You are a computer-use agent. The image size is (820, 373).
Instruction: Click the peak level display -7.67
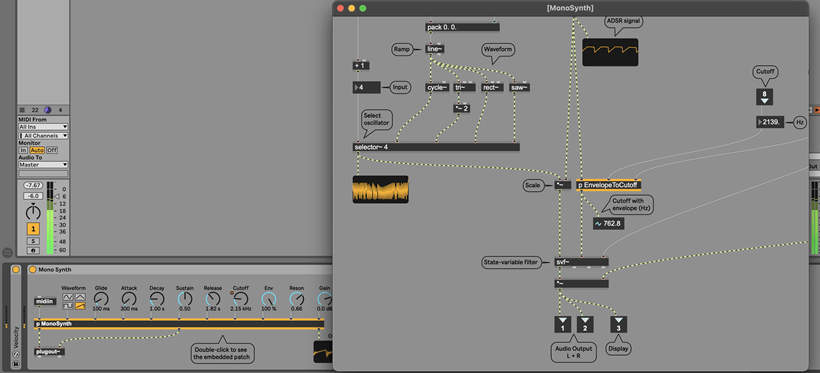point(33,186)
